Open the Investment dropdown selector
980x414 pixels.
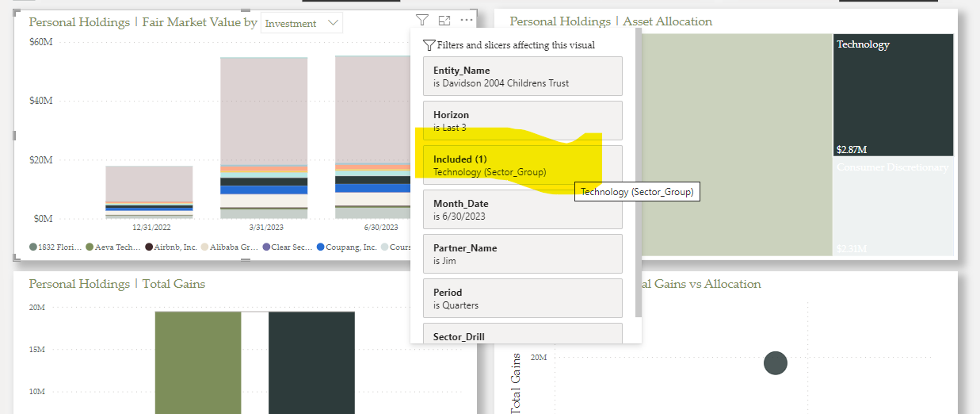click(x=302, y=23)
